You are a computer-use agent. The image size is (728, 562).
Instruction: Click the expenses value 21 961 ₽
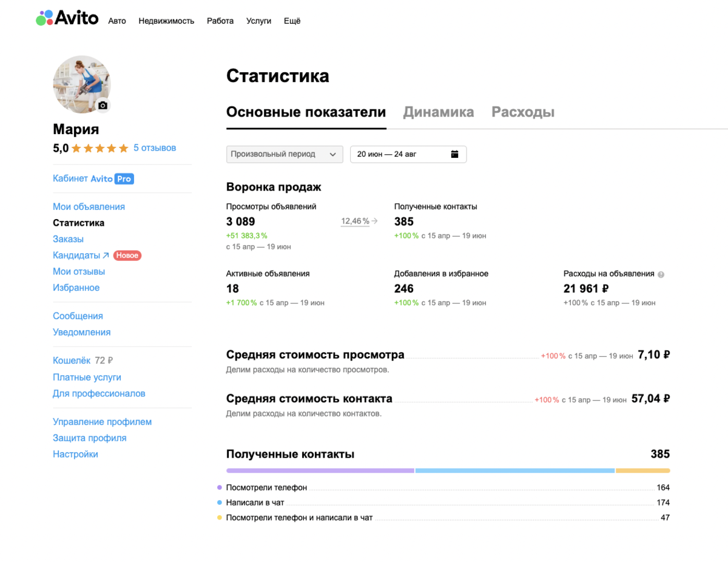[x=586, y=288]
